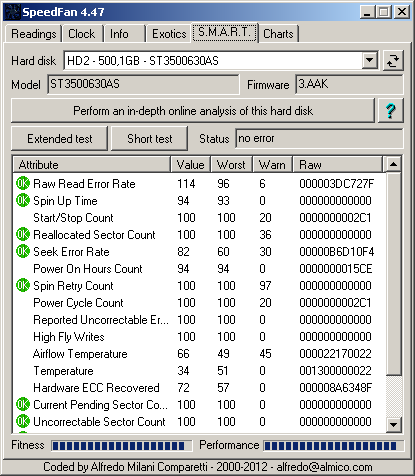
Task: Click OK icon beside Current Pending Sector Count
Action: click(x=23, y=404)
